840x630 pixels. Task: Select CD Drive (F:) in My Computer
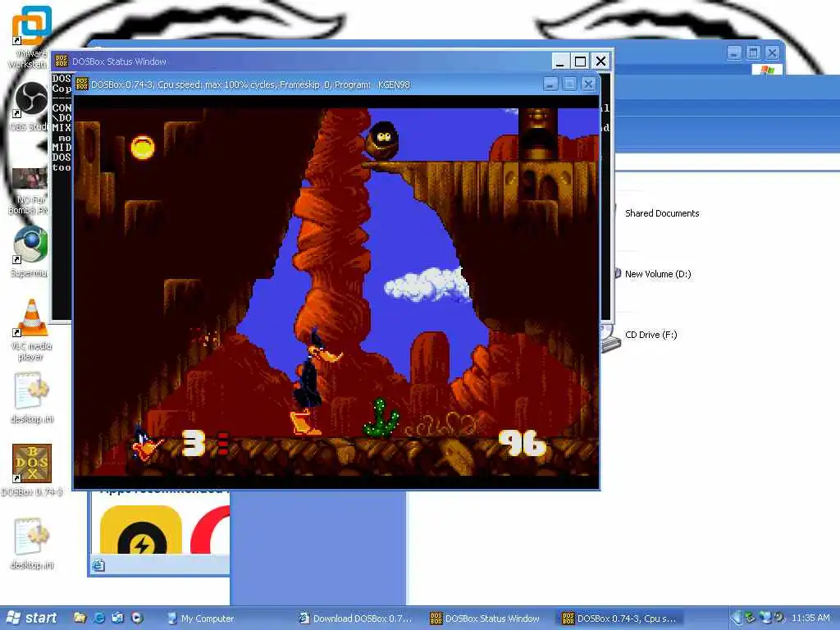[651, 335]
